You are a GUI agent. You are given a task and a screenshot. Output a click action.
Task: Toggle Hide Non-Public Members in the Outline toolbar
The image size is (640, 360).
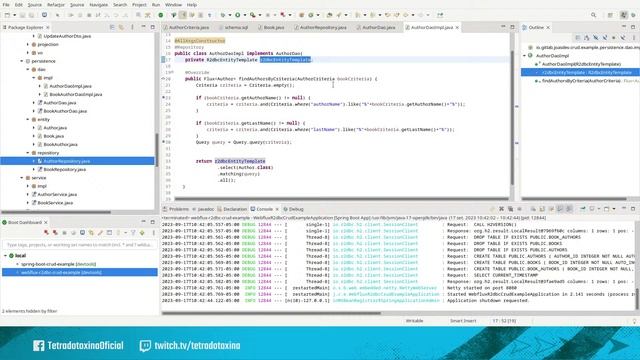(x=613, y=38)
